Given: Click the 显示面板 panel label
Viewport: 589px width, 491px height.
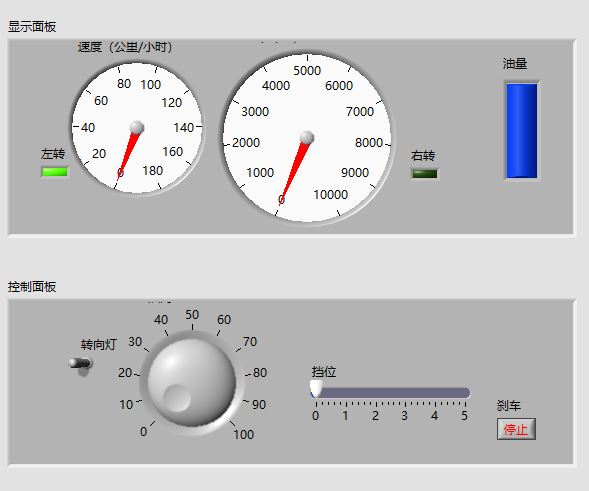Looking at the screenshot, I should 32,27.
